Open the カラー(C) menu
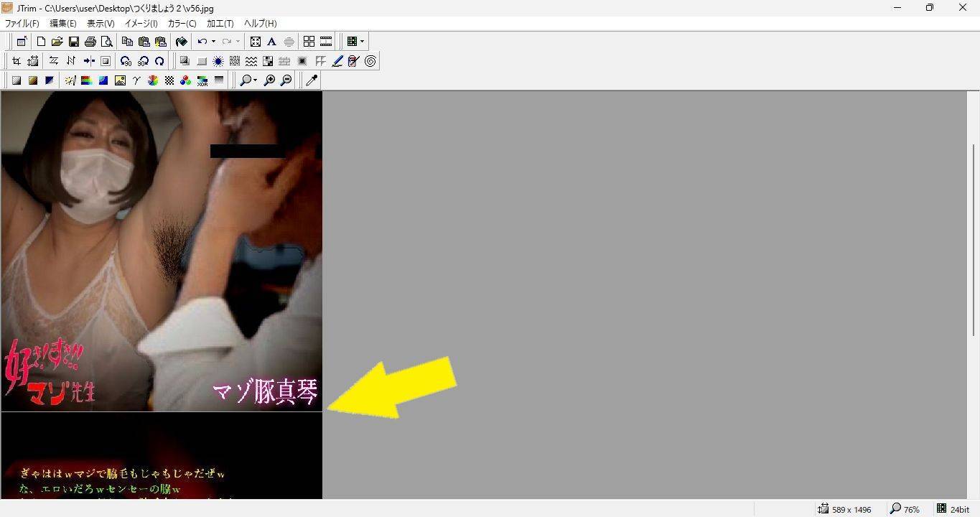Viewport: 980px width, 517px height. [182, 24]
